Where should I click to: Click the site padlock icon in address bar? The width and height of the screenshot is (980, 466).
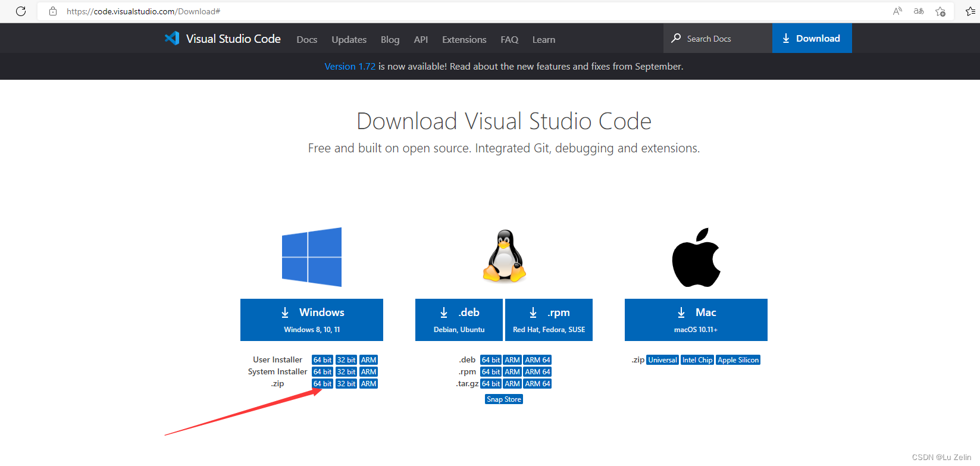tap(53, 11)
